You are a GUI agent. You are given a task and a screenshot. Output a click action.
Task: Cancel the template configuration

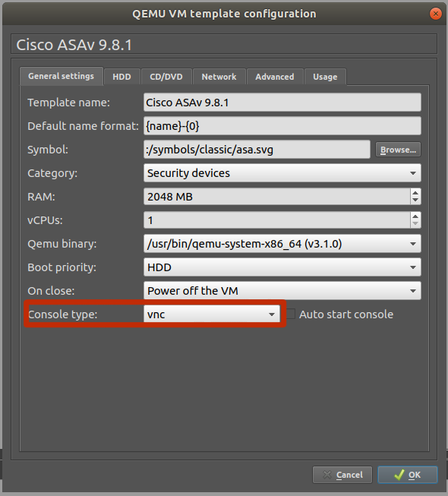342,475
